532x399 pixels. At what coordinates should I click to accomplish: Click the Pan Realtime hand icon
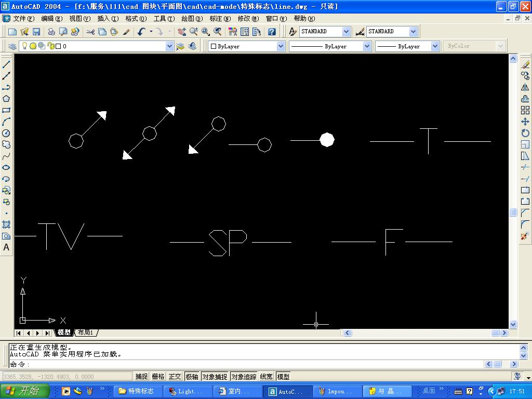pos(182,32)
